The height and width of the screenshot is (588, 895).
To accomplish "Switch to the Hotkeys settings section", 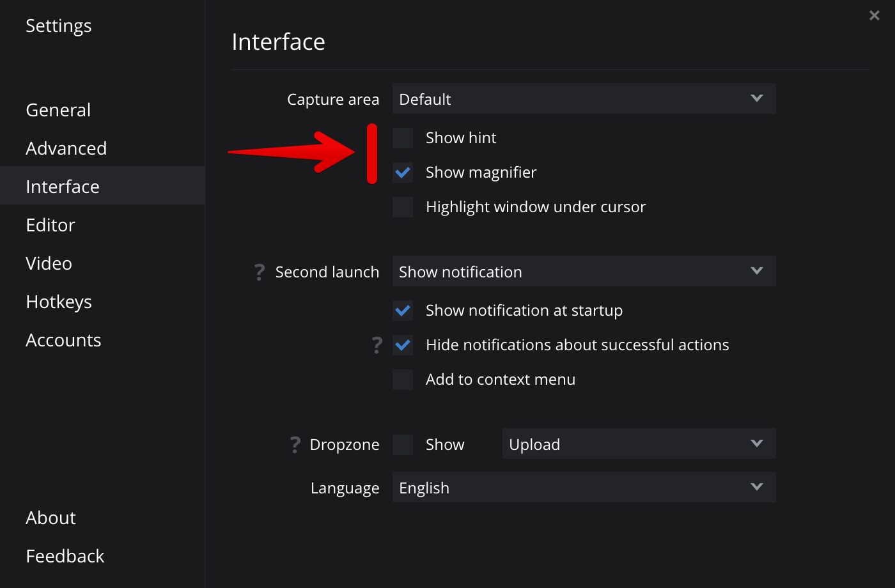I will click(59, 302).
